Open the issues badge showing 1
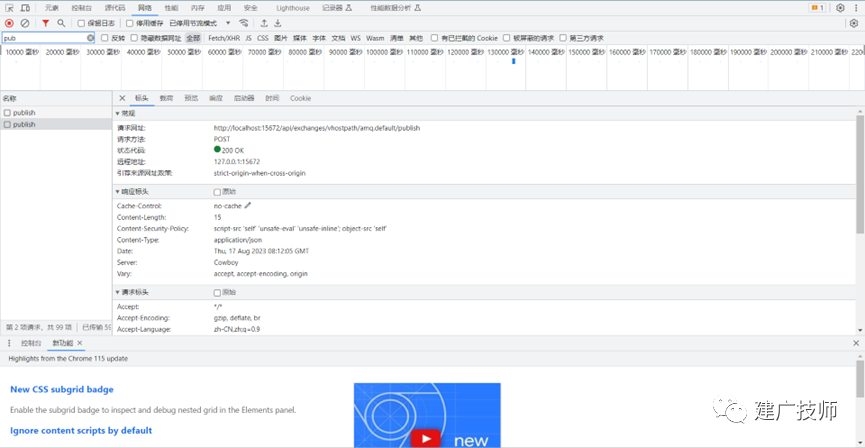 pyautogui.click(x=817, y=8)
